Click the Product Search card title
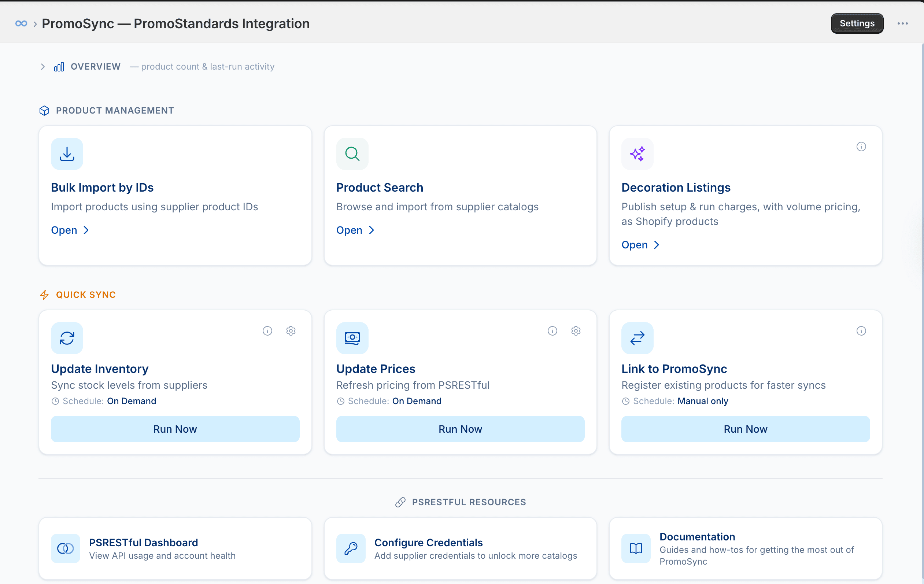Screen dimensions: 924x584 tap(380, 188)
